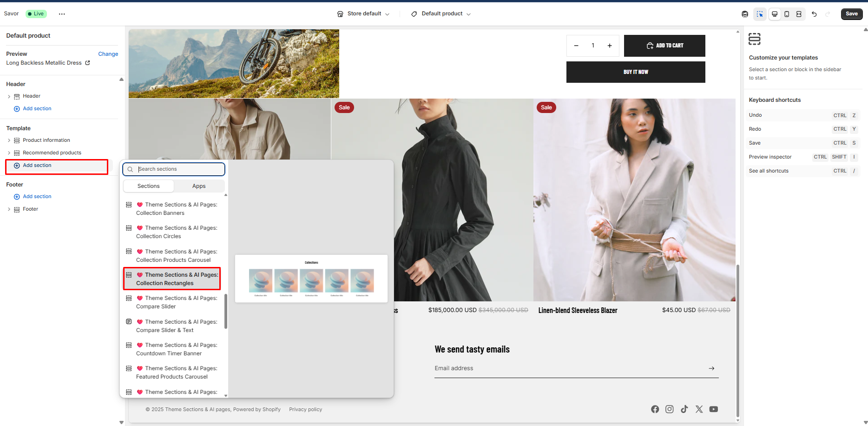This screenshot has width=868, height=426.
Task: Choose Countdown Timer Banner section
Action: click(172, 349)
